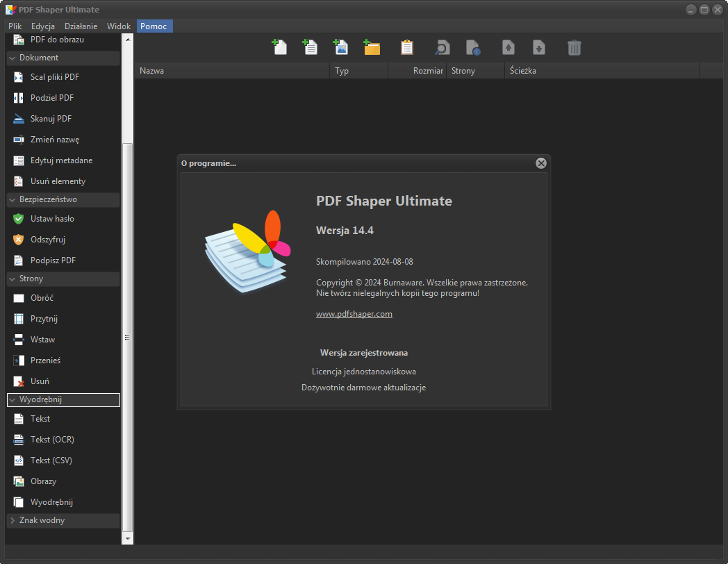Open the Pomoc menu
728x564 pixels.
click(154, 26)
